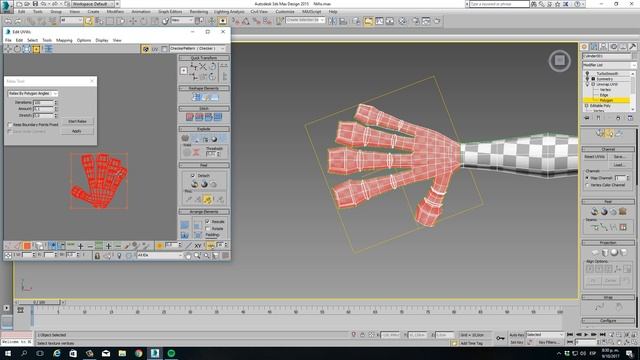
Task: Click the Spotify icon in the taskbar
Action: (x=171, y=353)
